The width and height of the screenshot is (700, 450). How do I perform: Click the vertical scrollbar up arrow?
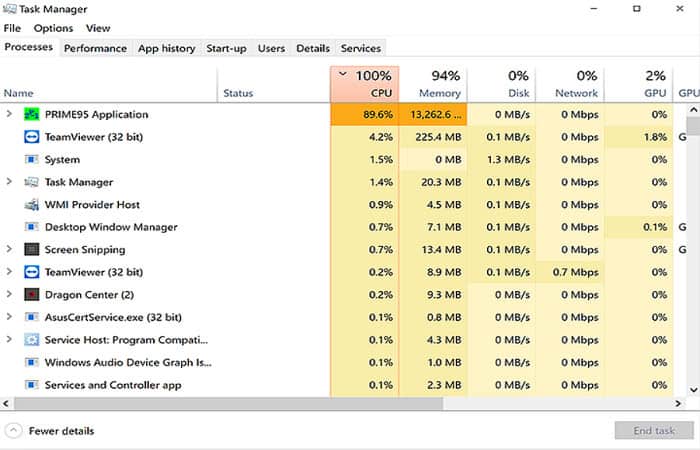point(693,109)
